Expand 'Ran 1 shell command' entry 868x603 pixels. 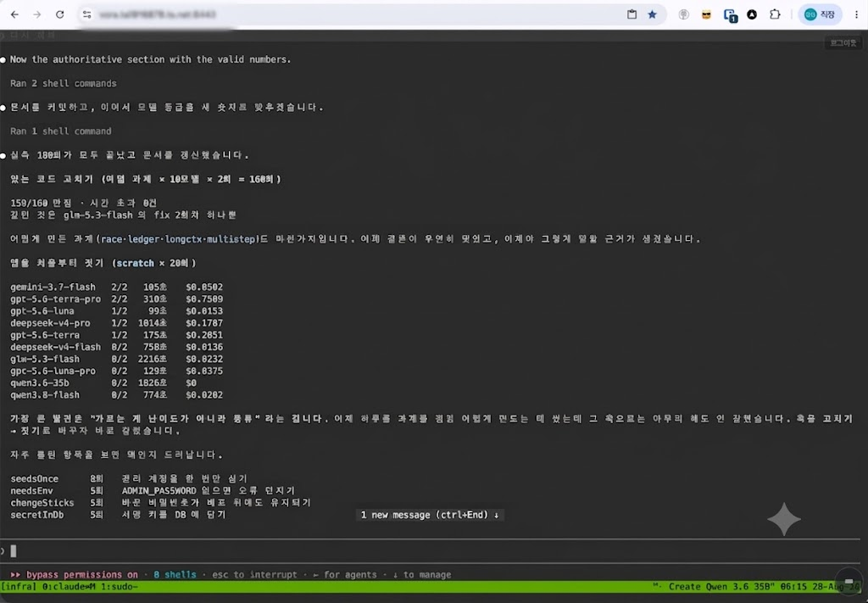click(60, 131)
